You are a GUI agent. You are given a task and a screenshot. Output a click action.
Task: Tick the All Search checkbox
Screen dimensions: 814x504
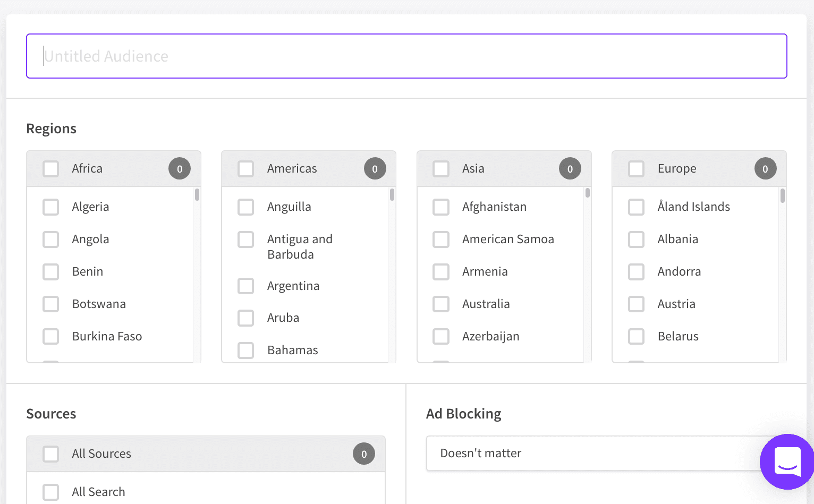pos(51,492)
